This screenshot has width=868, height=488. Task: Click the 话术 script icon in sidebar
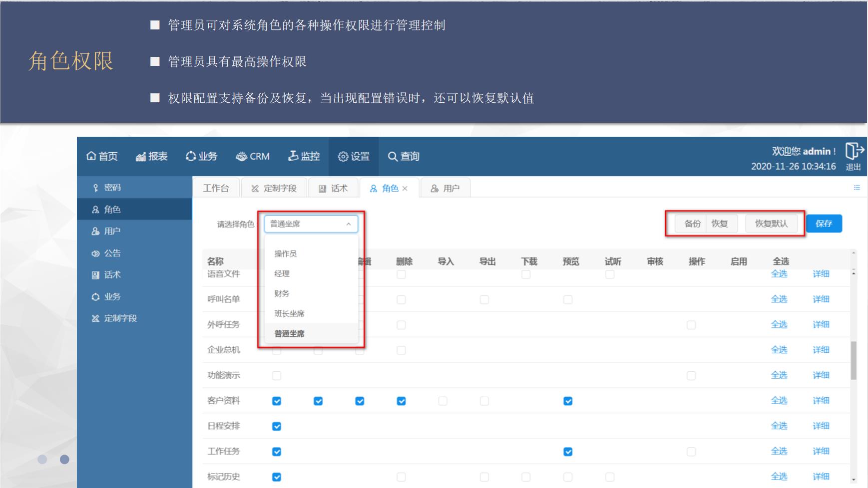(x=95, y=275)
